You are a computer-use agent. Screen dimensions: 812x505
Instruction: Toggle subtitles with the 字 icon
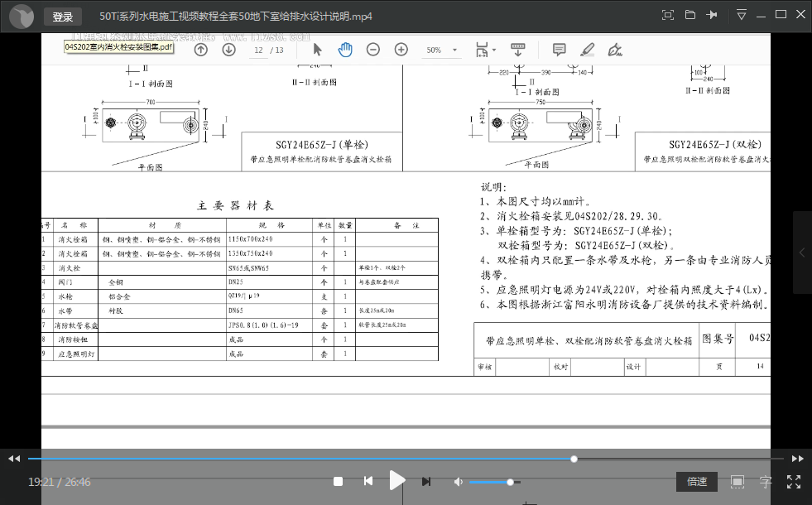(766, 482)
